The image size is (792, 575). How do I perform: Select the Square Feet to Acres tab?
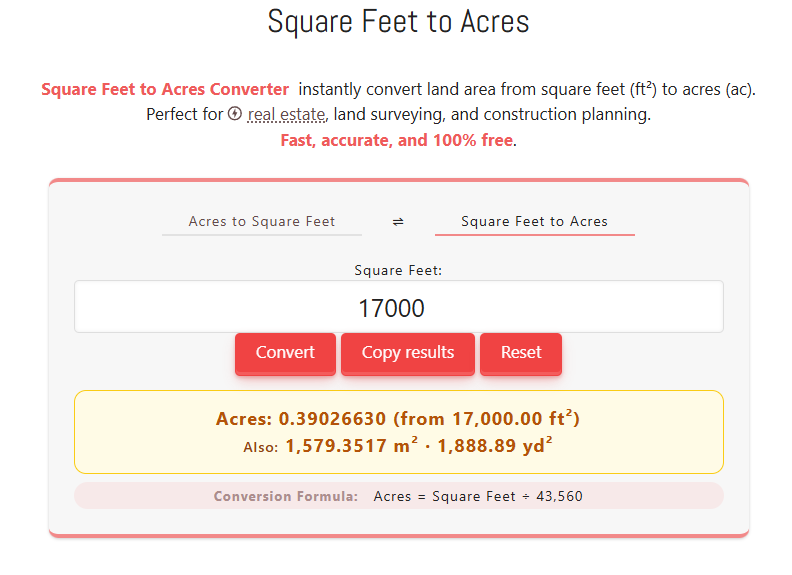tap(534, 221)
